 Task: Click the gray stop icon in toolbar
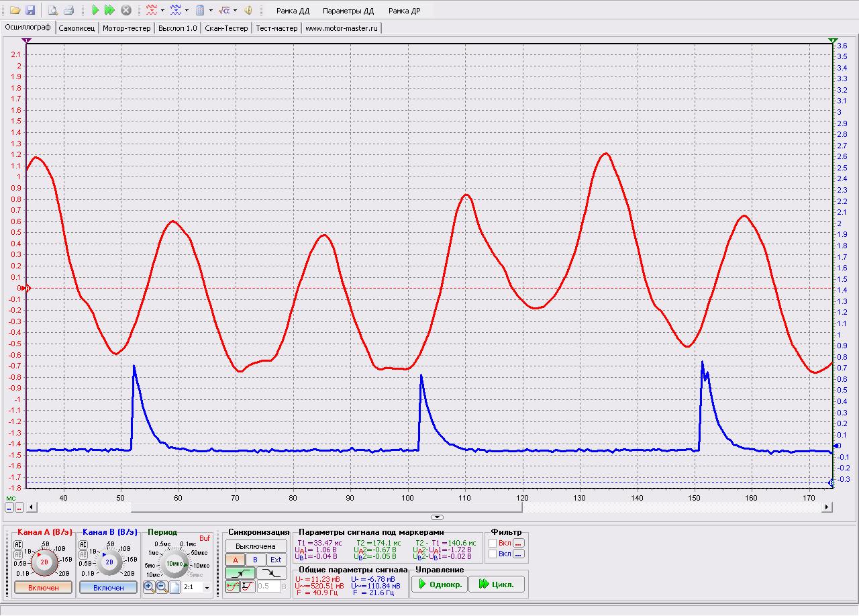125,10
